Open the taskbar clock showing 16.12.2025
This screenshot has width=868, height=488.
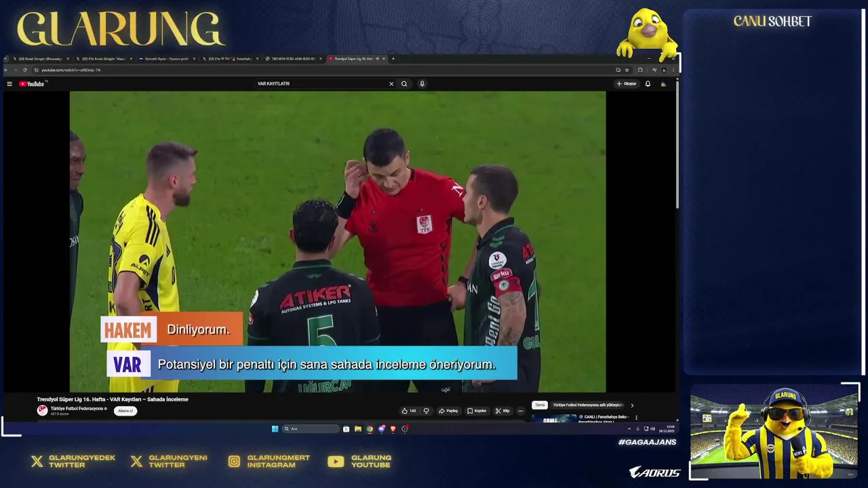tap(666, 429)
